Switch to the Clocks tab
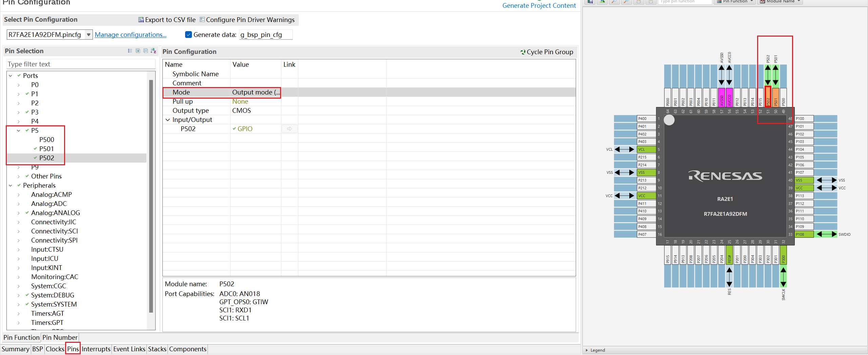 55,349
